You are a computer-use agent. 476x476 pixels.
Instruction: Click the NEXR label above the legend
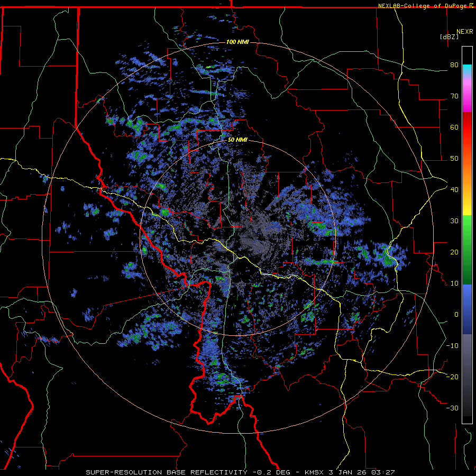point(464,32)
